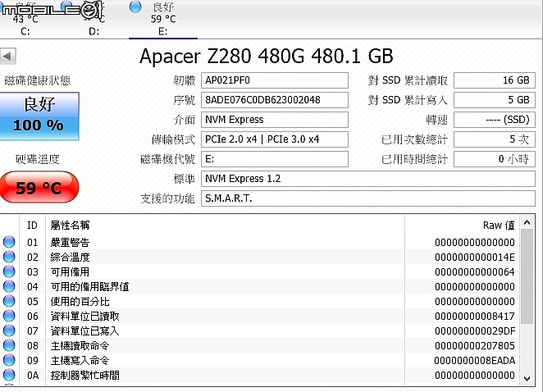Click the 5 GB total writes value
Screen dimensions: 543x392
(495, 100)
